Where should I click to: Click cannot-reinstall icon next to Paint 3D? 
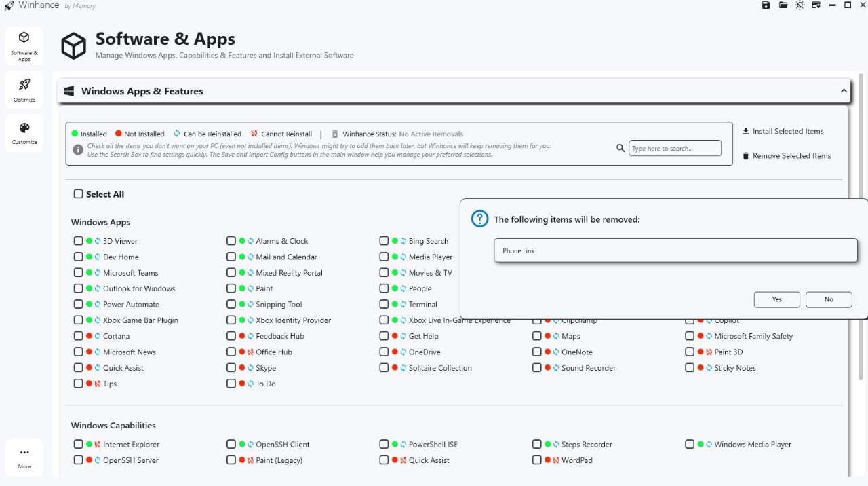[709, 352]
